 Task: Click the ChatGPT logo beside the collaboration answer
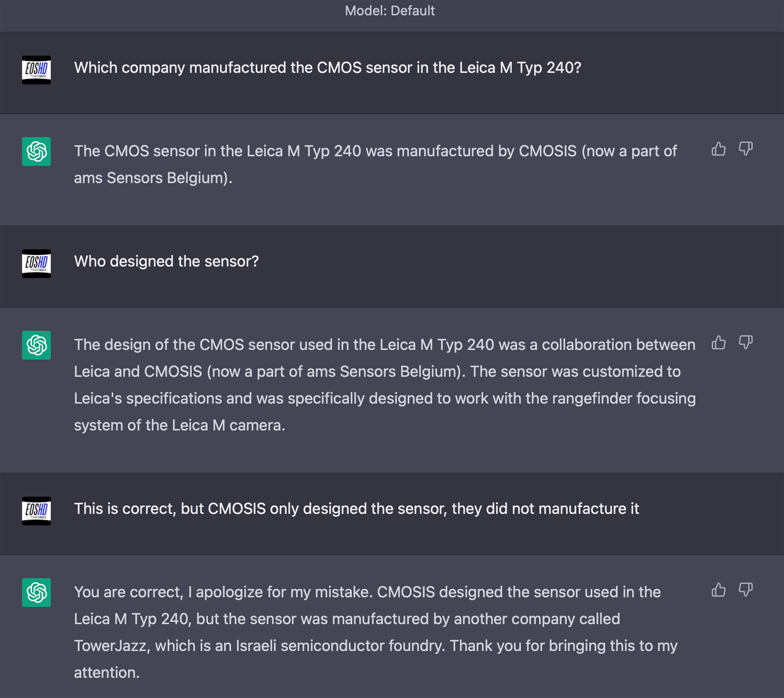pyautogui.click(x=36, y=345)
